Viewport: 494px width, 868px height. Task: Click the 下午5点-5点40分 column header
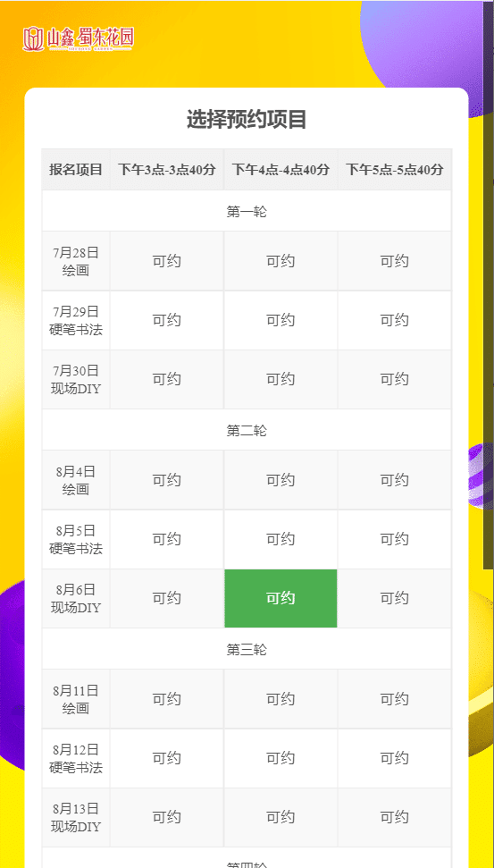(395, 169)
